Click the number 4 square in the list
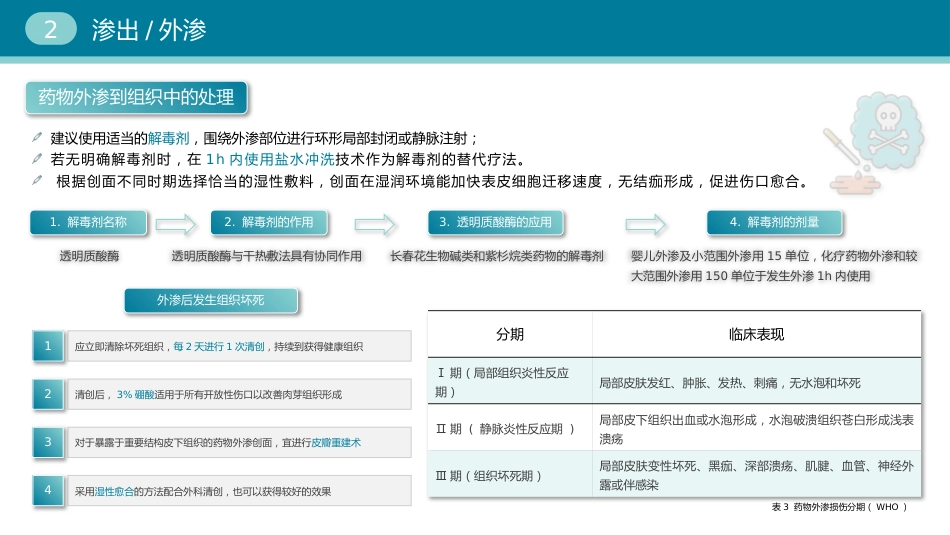The width and height of the screenshot is (950, 535). click(x=48, y=490)
